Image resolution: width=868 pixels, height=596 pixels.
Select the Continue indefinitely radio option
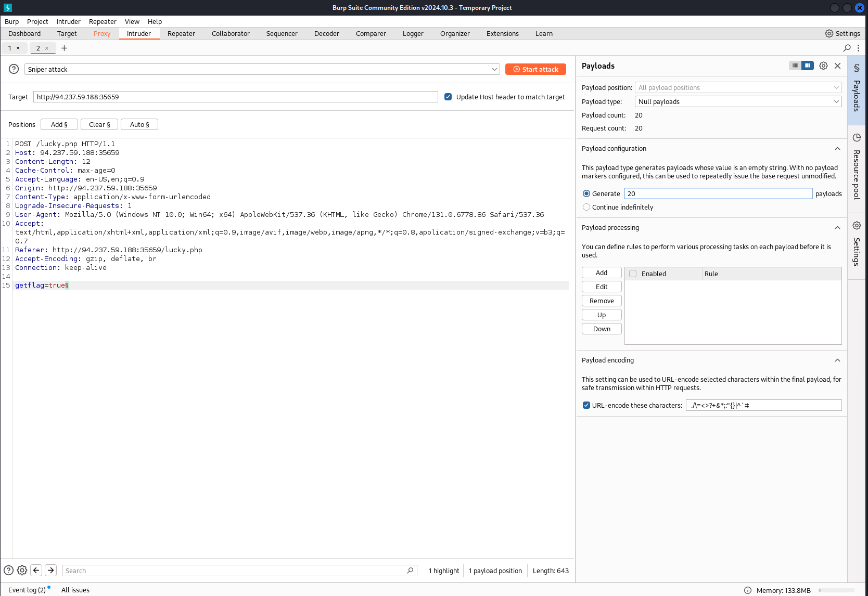tap(586, 207)
